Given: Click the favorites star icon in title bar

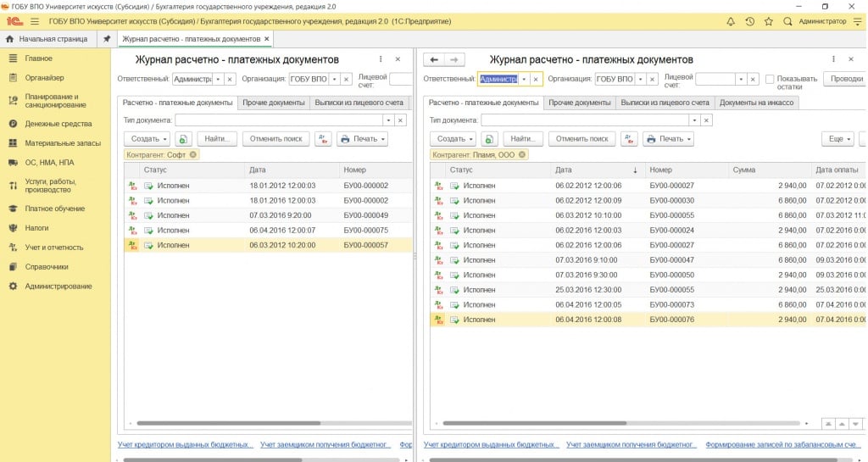Looking at the screenshot, I should [x=768, y=21].
